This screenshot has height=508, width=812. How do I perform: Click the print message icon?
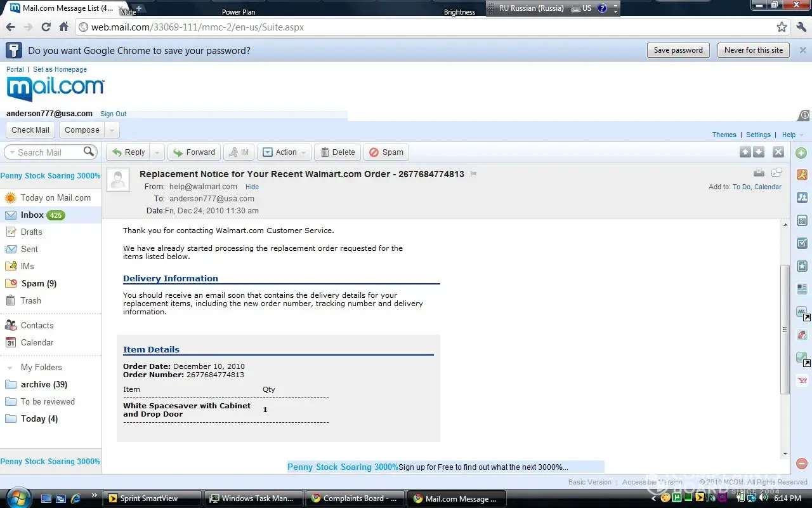pos(759,173)
